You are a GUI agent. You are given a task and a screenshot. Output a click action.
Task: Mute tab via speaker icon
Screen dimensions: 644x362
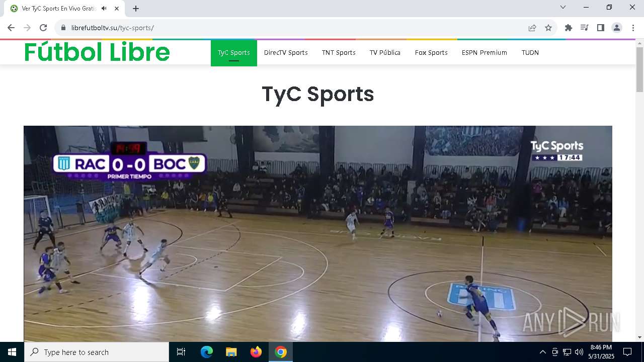(104, 9)
